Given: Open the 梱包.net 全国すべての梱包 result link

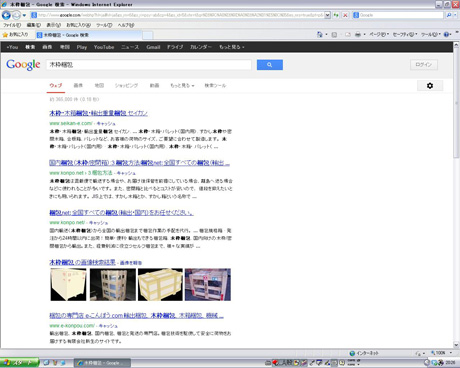Looking at the screenshot, I should 122,212.
